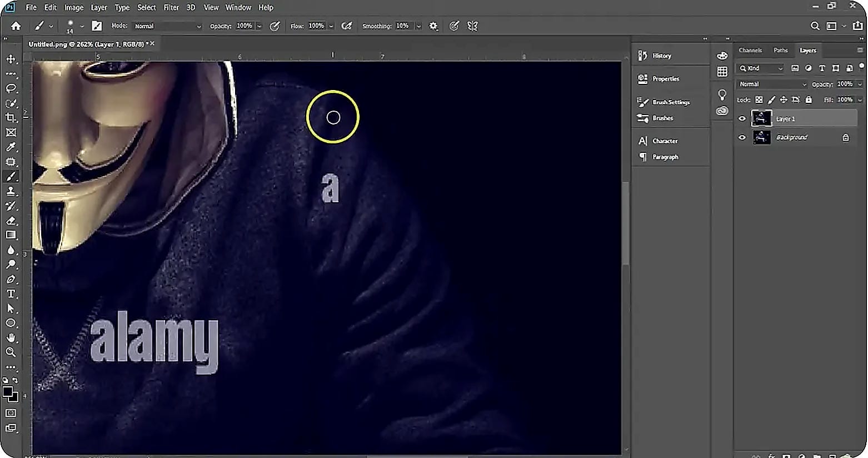The height and width of the screenshot is (458, 868).
Task: Open the Brush Preset picker arrow
Action: pos(82,26)
